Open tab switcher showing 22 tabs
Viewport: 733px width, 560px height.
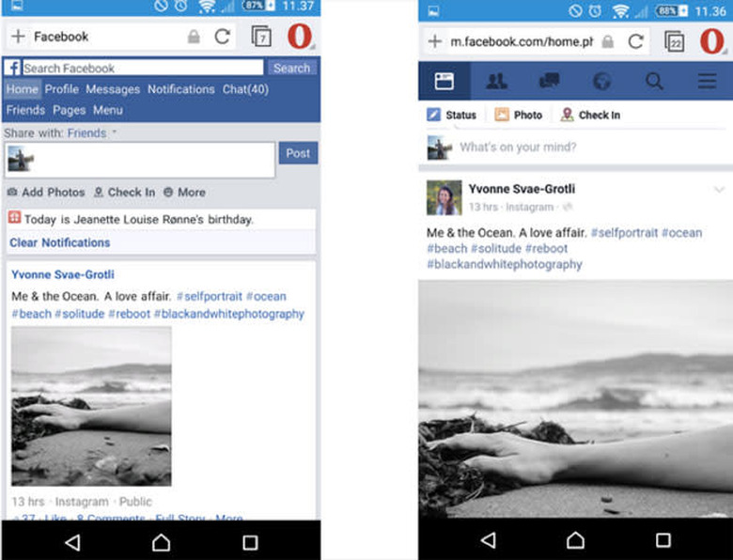pyautogui.click(x=675, y=41)
